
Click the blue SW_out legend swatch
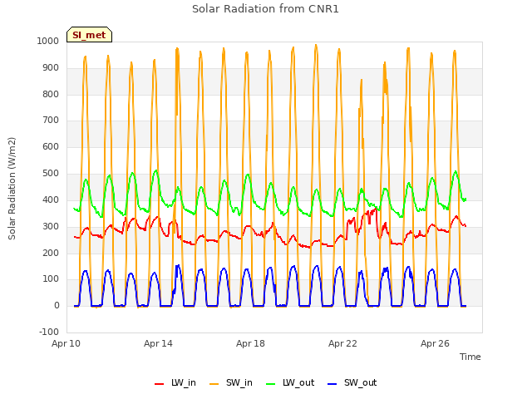(332, 384)
